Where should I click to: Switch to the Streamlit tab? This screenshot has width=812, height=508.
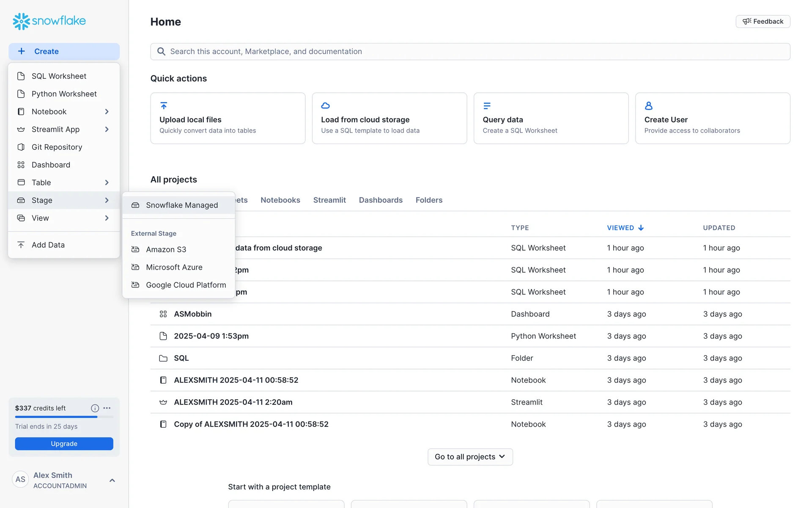[x=329, y=200]
